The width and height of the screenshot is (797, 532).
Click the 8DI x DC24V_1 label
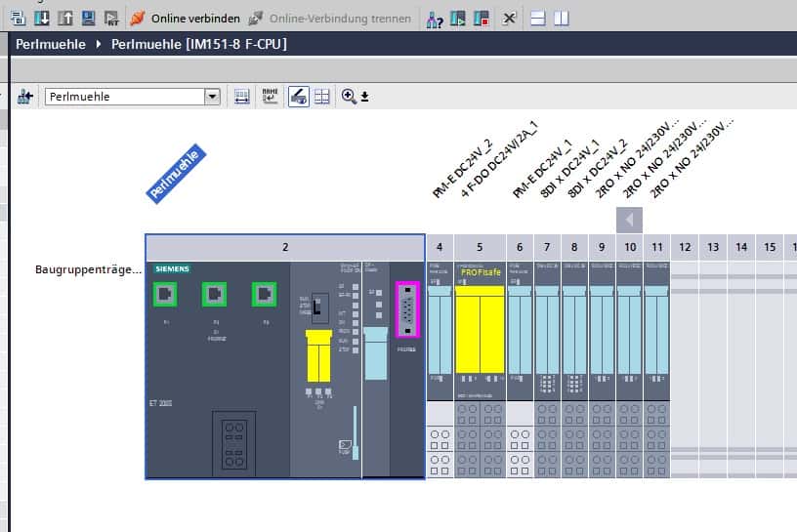click(x=569, y=168)
